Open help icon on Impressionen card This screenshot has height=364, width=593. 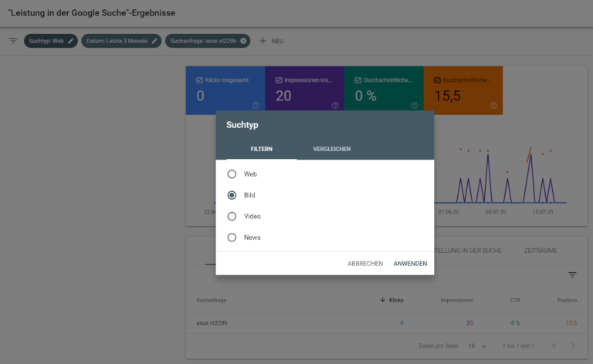pyautogui.click(x=334, y=106)
